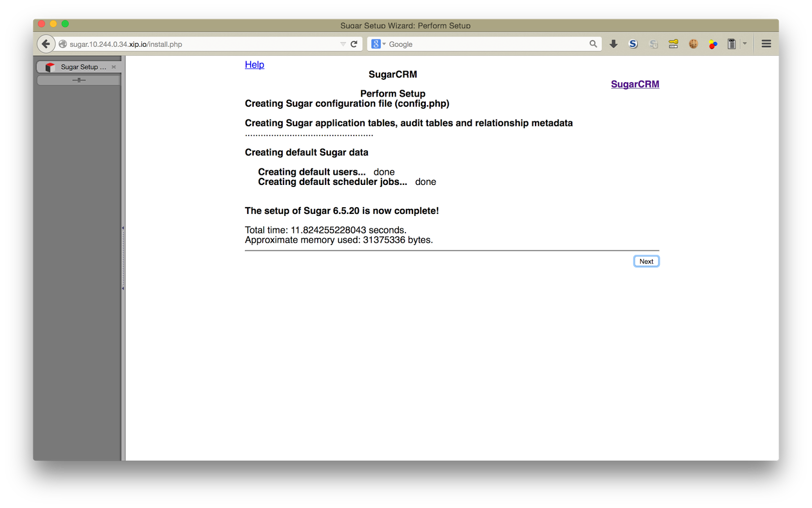The width and height of the screenshot is (812, 508).
Task: Click the yellow key extension icon
Action: tap(673, 44)
